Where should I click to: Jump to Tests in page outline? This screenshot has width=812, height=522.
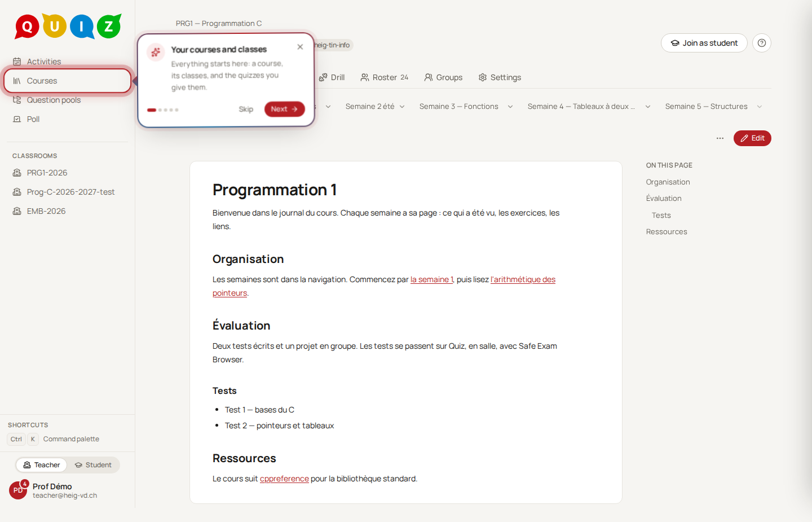661,216
